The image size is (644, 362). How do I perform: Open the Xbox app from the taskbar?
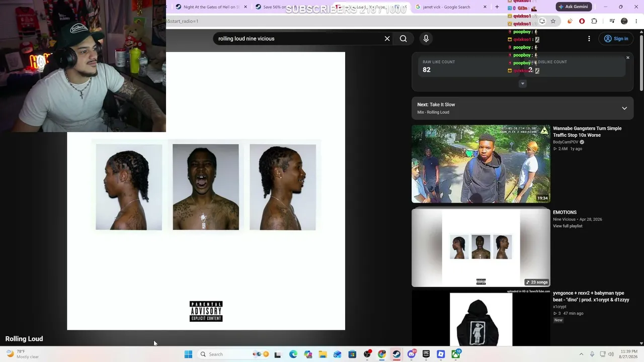click(x=456, y=354)
